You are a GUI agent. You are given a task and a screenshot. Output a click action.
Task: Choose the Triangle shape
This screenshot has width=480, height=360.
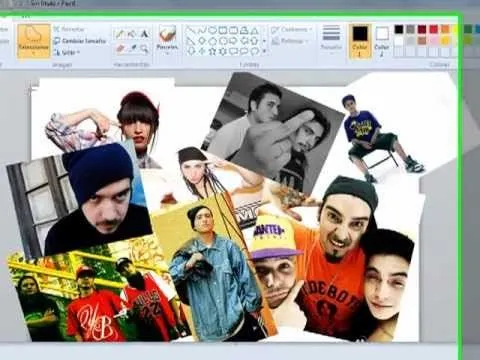pyautogui.click(x=255, y=31)
